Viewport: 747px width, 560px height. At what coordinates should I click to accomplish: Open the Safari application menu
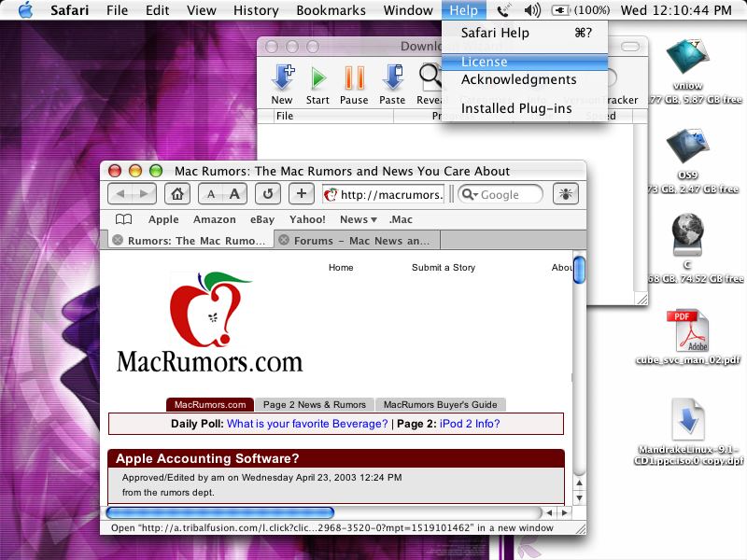pos(69,10)
